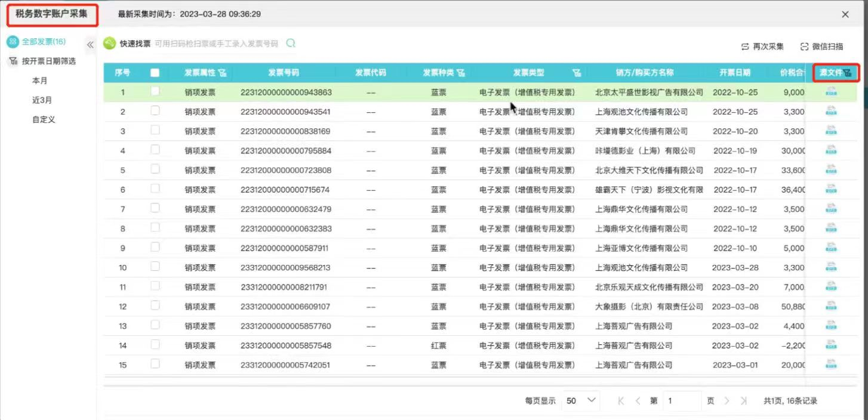Open the 每页显示 50 page size dropdown

coord(581,401)
